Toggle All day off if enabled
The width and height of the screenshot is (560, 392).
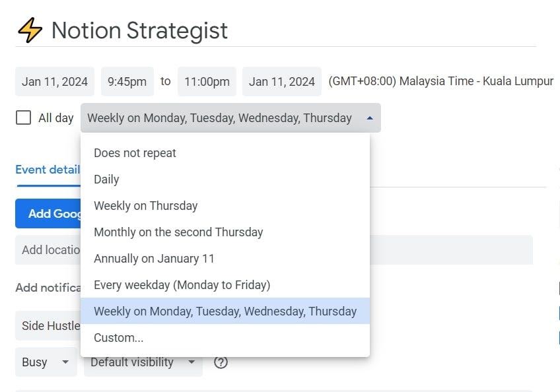tap(24, 117)
